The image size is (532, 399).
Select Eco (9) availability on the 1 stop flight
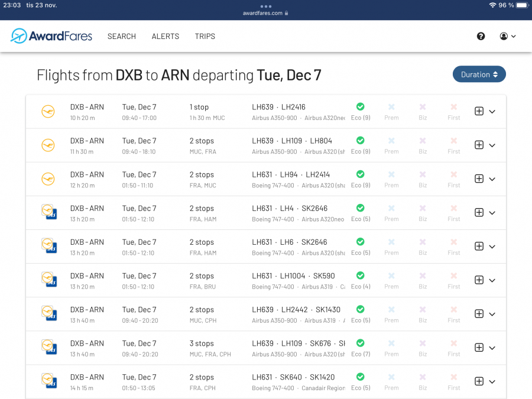click(360, 107)
